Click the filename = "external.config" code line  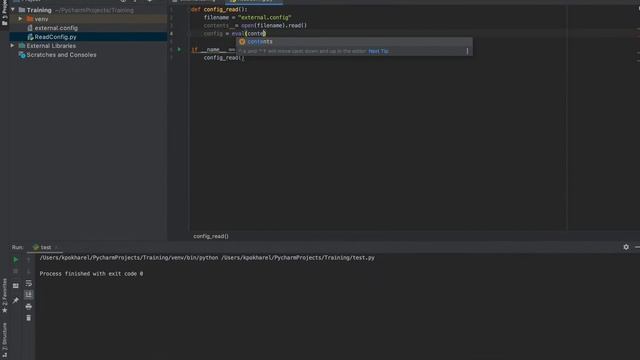coord(248,18)
